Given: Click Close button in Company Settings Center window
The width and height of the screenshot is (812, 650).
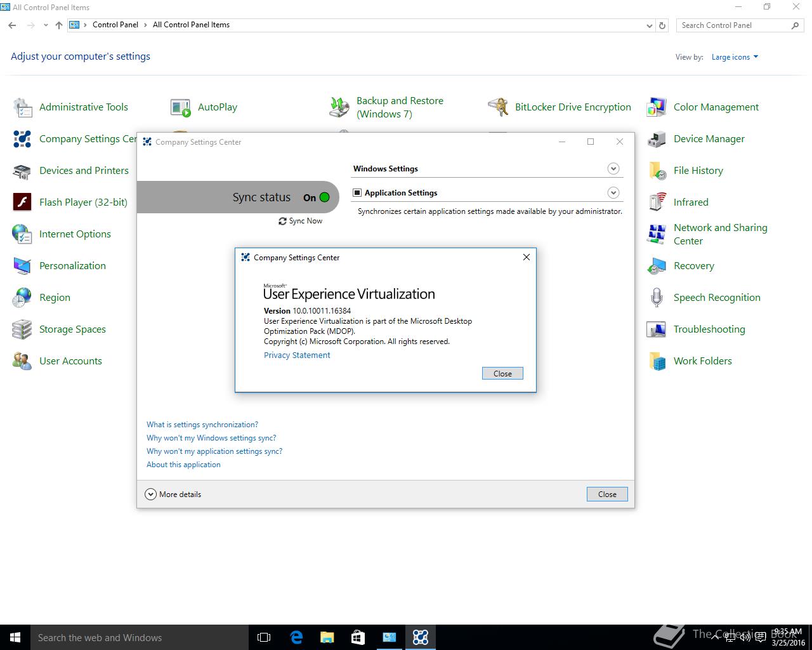Looking at the screenshot, I should pos(607,494).
